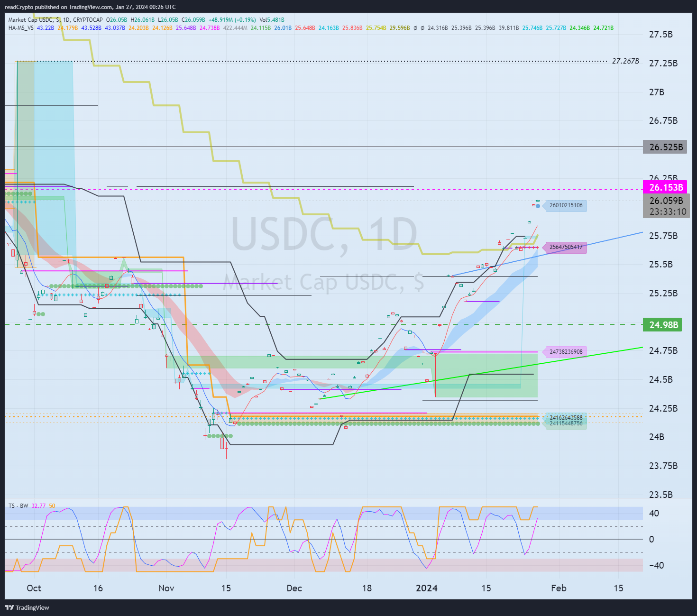Image resolution: width=697 pixels, height=616 pixels.
Task: Click the Vol5.481B volume readout
Action: coord(272,20)
